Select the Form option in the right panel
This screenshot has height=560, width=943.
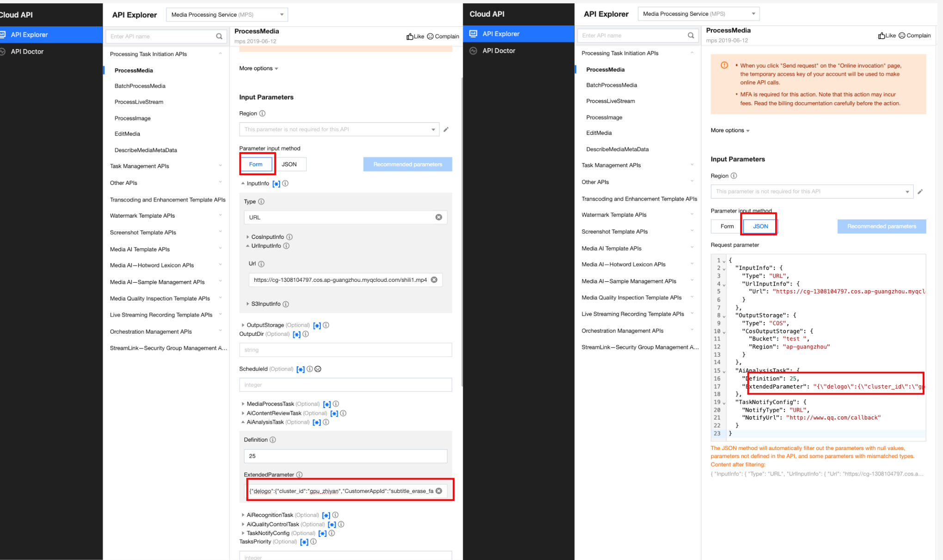click(x=727, y=226)
